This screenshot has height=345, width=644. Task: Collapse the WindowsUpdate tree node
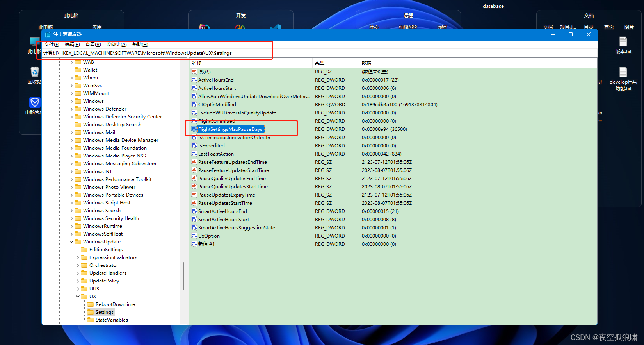click(x=71, y=241)
